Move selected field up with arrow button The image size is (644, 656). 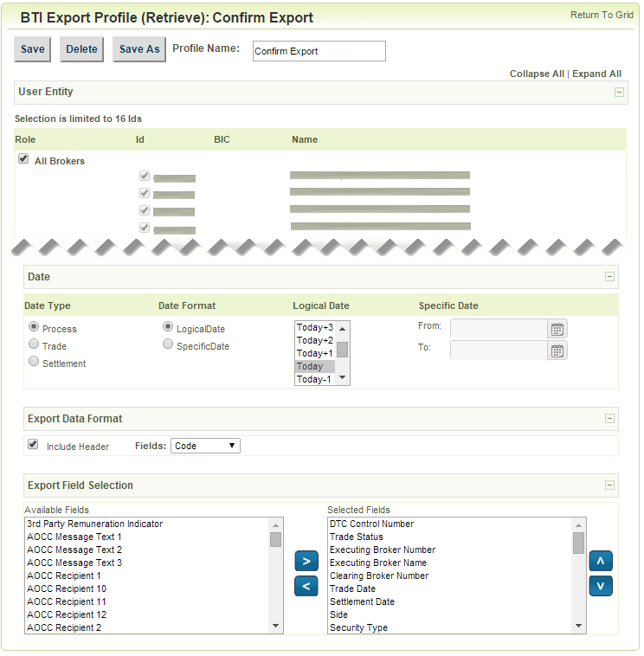pos(601,561)
